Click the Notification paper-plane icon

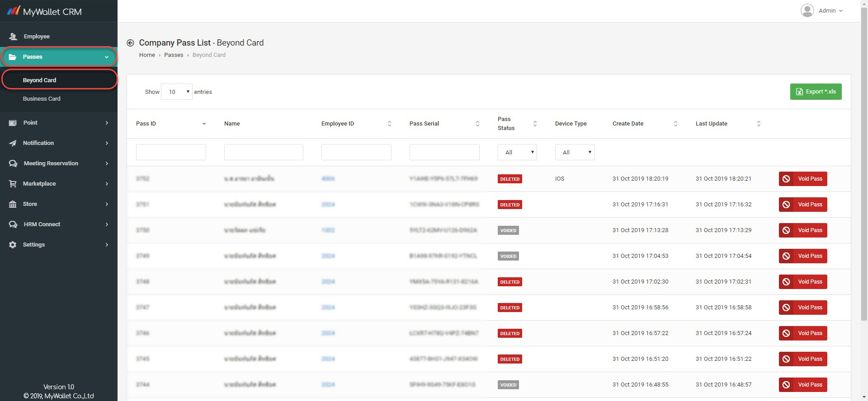tap(13, 143)
